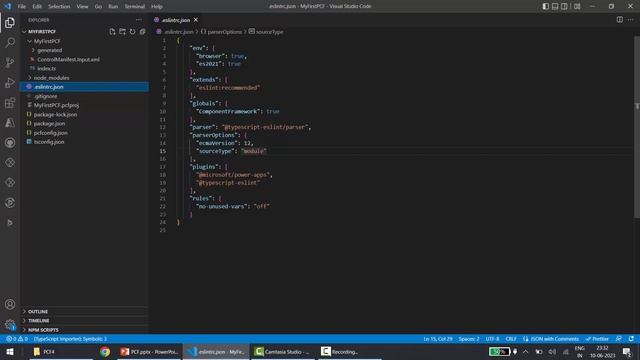Open the Source Control view
The image size is (640, 360).
tap(10, 62)
